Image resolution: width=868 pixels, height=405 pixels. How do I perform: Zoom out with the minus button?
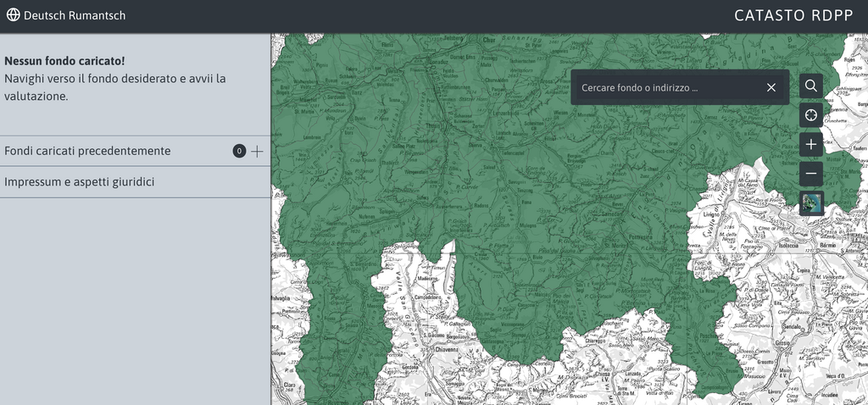click(x=811, y=174)
